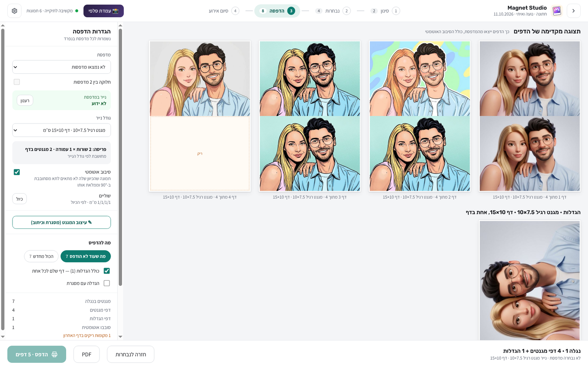The width and height of the screenshot is (588, 368).
Task: Open the printer מדפסת dropdown
Action: click(x=61, y=67)
